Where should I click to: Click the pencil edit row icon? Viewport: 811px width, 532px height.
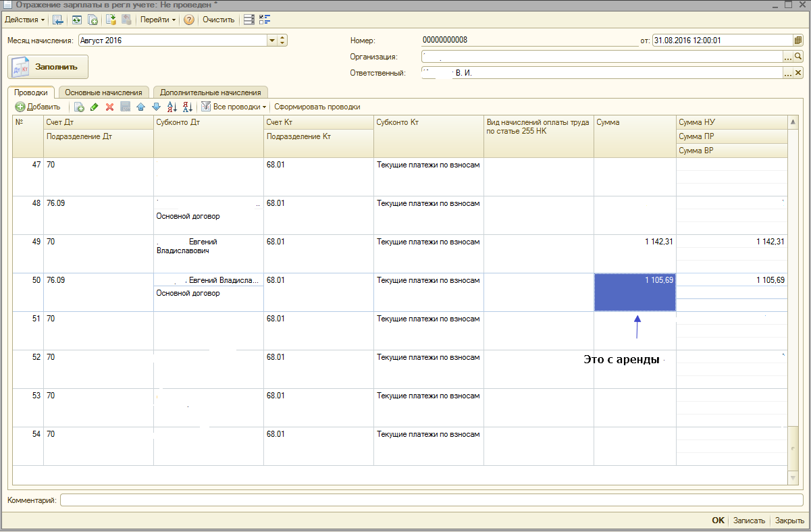(94, 107)
